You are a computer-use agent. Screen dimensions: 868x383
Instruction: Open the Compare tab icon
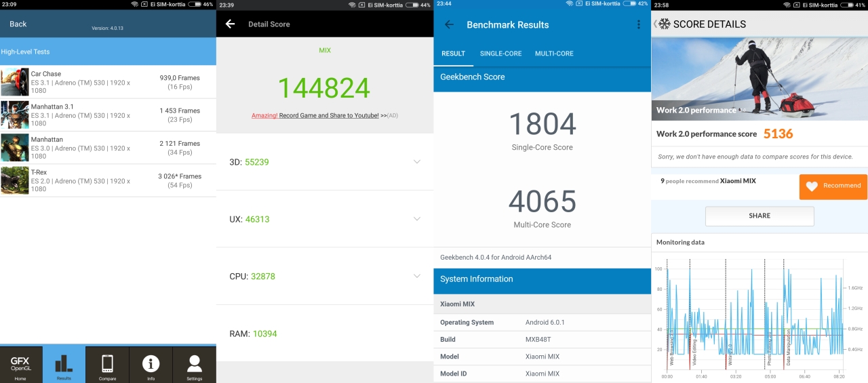[x=107, y=365]
